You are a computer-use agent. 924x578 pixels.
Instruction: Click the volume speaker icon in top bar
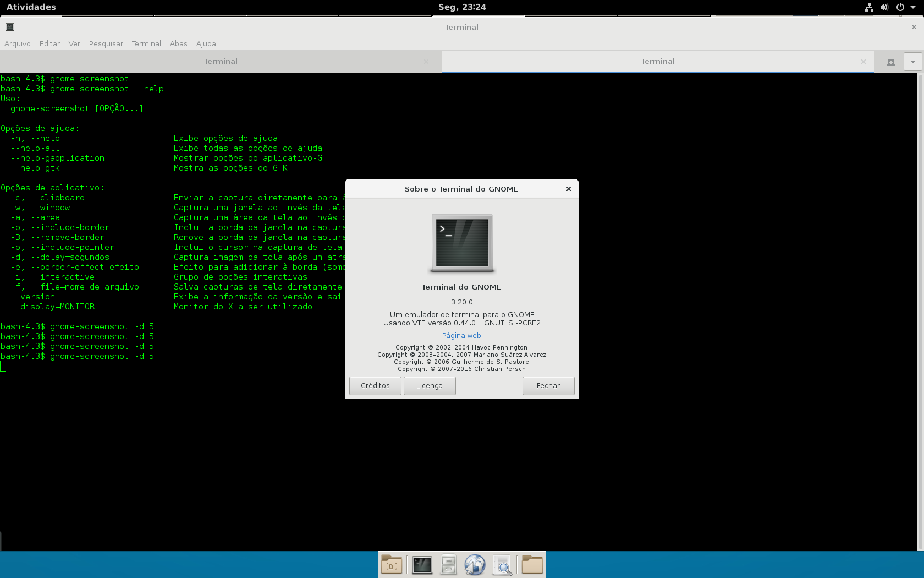[x=884, y=7]
